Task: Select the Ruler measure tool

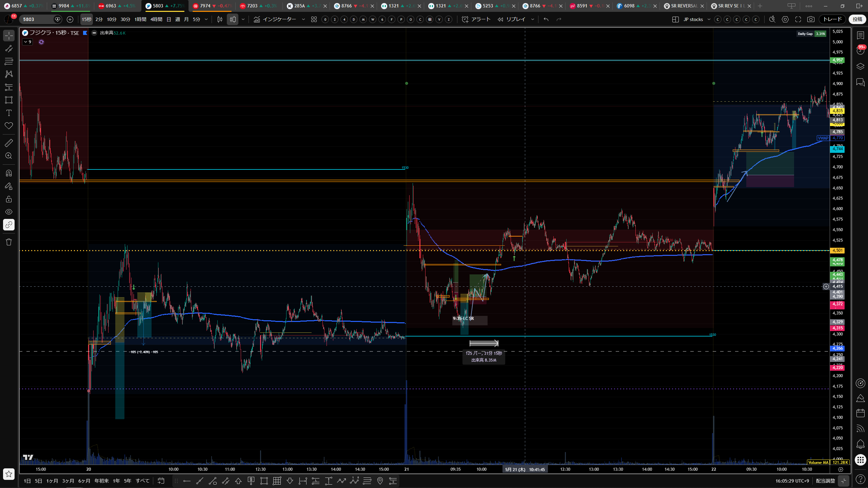Action: coord(9,143)
